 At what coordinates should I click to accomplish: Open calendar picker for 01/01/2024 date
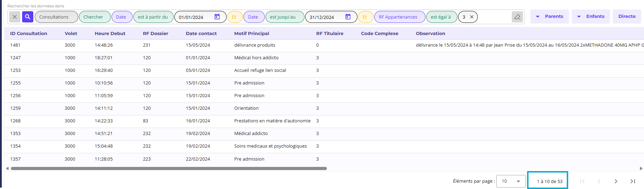click(217, 17)
